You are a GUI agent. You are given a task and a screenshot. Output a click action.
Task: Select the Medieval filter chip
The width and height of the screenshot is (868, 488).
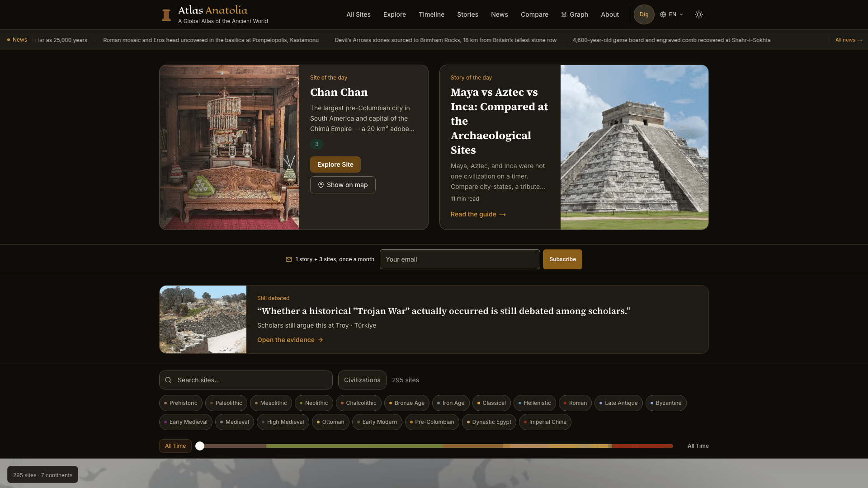click(234, 422)
